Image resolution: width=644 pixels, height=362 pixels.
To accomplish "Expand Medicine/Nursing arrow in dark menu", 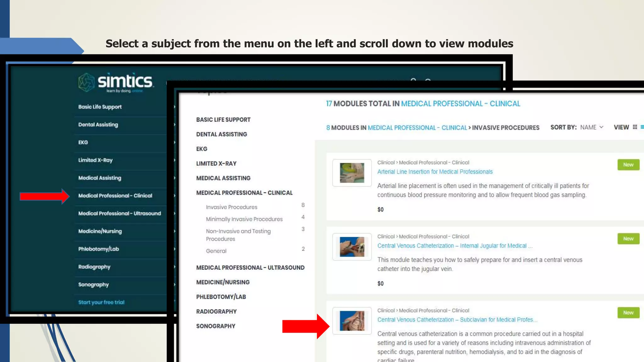I will pos(175,231).
